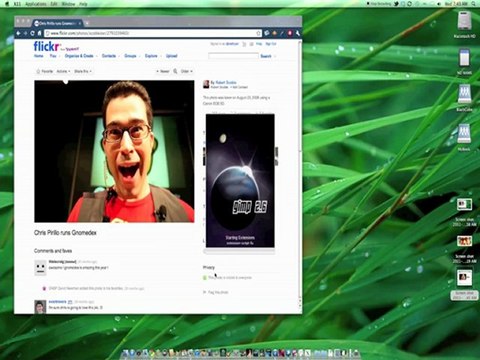The width and height of the screenshot is (480, 360).
Task: Expand the Share this dropdown
Action: 83,71
